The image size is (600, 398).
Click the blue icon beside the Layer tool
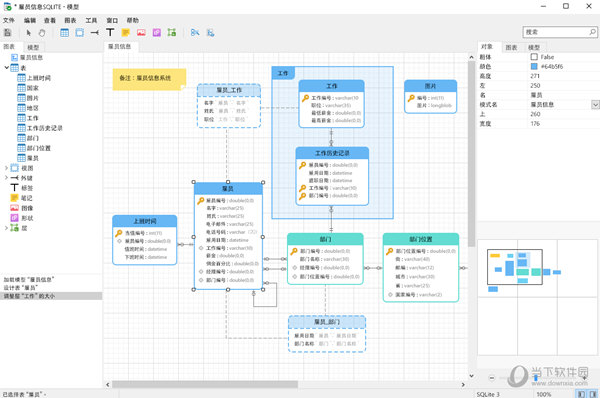pyautogui.click(x=195, y=33)
